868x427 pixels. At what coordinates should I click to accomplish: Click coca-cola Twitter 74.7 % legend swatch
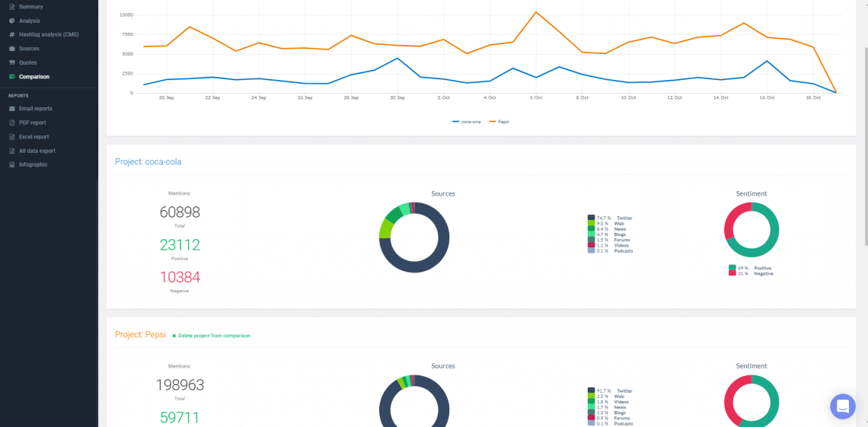point(591,218)
